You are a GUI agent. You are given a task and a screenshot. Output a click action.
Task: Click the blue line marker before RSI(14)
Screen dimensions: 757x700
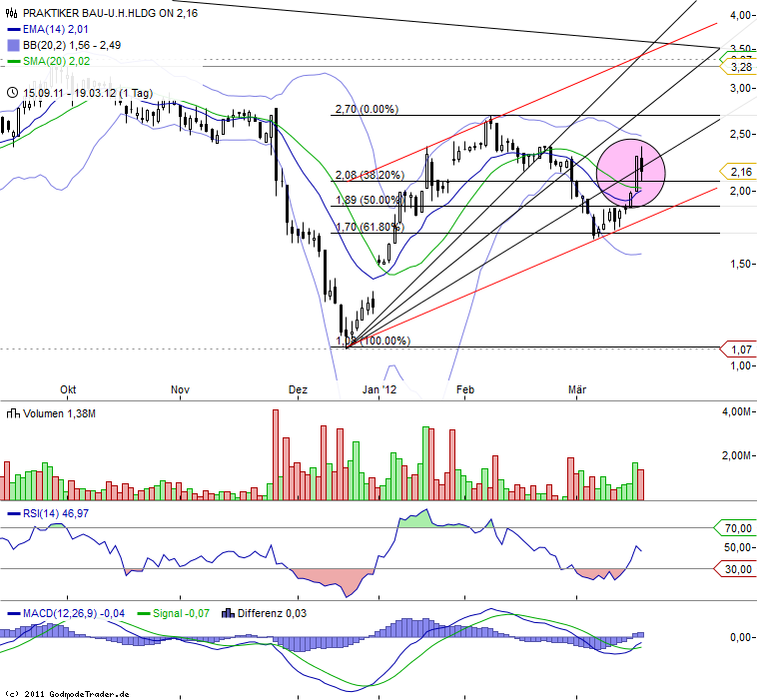14,513
